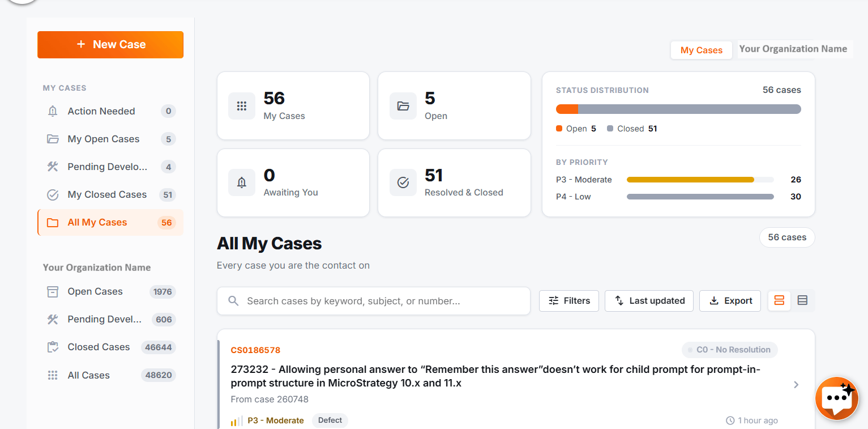Image resolution: width=868 pixels, height=429 pixels.
Task: Click the folder icon on Open card
Action: tap(403, 106)
